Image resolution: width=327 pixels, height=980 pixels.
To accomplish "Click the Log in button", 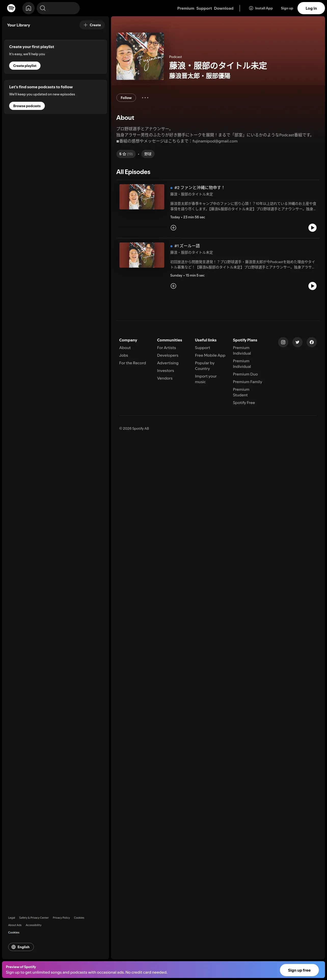I will pyautogui.click(x=311, y=8).
